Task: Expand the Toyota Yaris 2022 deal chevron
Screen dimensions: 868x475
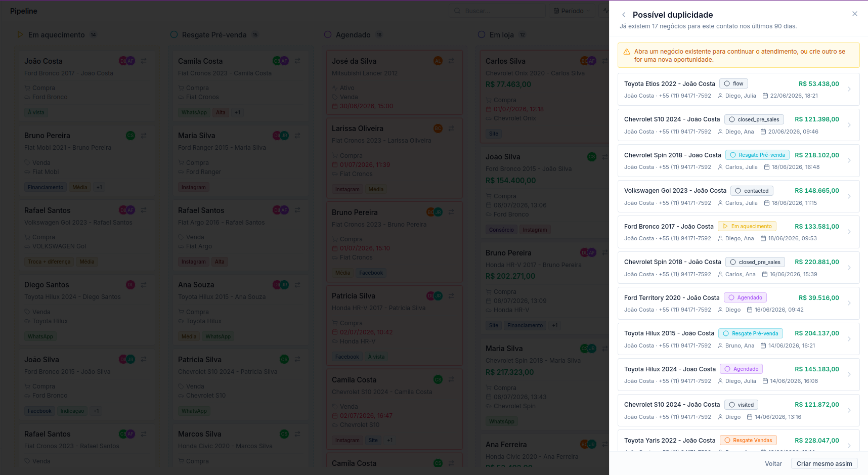Action: point(849,445)
